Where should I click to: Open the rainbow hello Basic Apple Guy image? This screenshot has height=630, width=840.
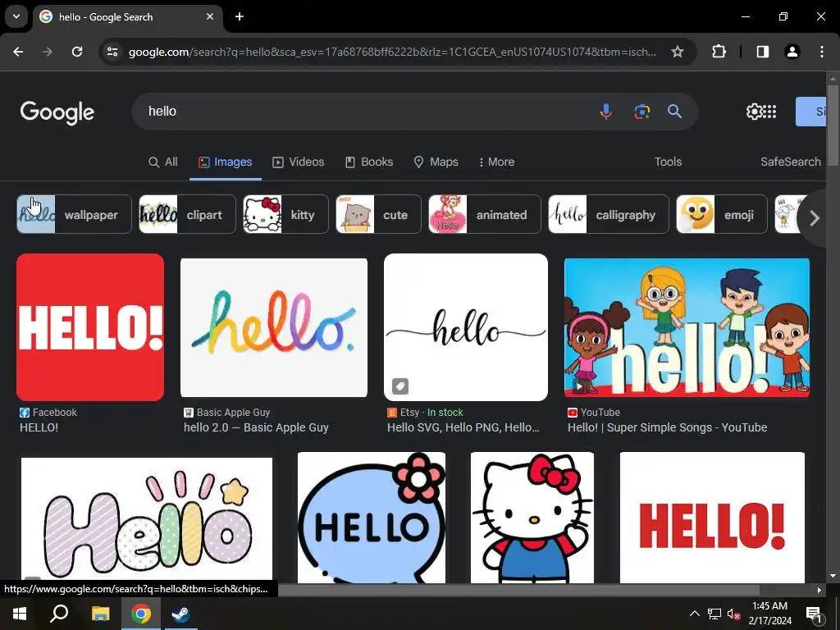point(274,327)
